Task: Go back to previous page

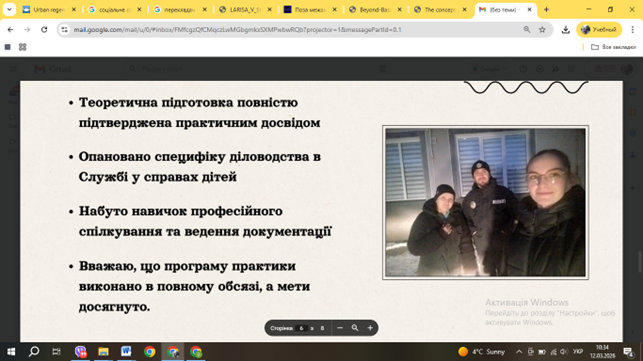Action: point(10,30)
